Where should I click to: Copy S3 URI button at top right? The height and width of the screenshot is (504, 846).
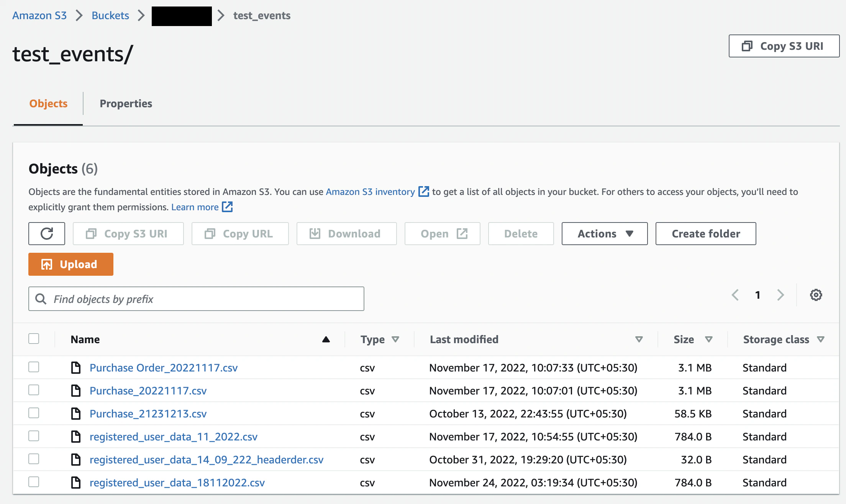pos(784,46)
